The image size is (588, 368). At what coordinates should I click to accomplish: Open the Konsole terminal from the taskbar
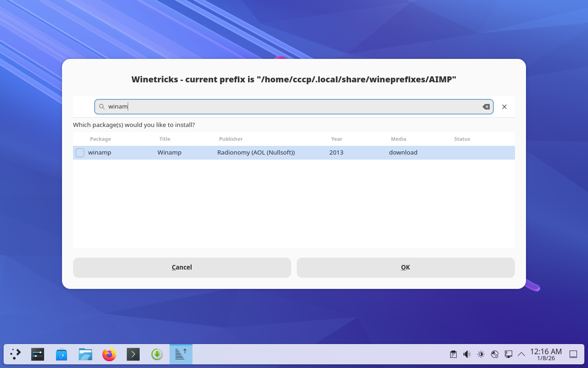(133, 354)
